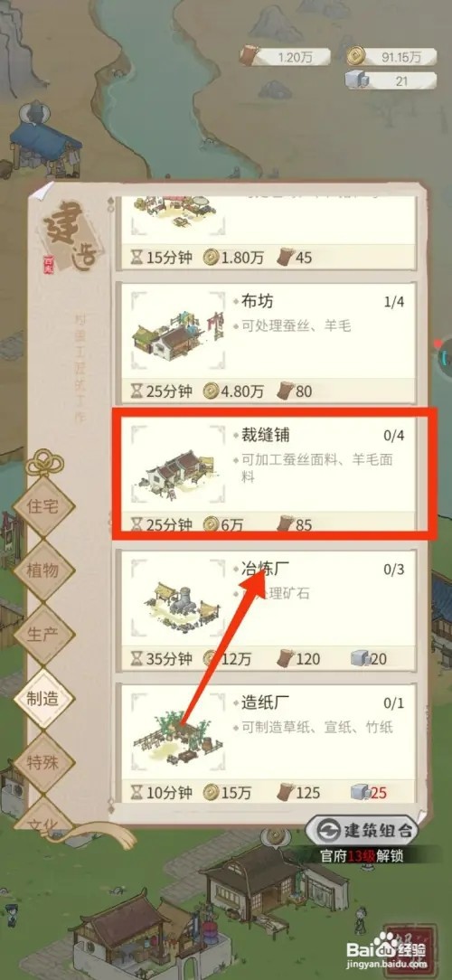Tap the wood resource icon at top
Image resolution: width=452 pixels, height=980 pixels.
[x=251, y=56]
